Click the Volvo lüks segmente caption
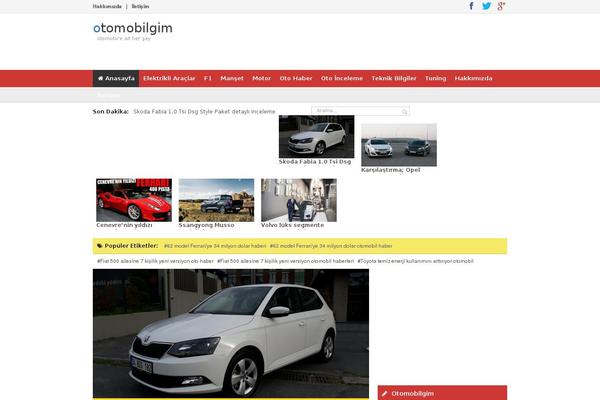Image resolution: width=600 pixels, height=400 pixels. point(292,225)
